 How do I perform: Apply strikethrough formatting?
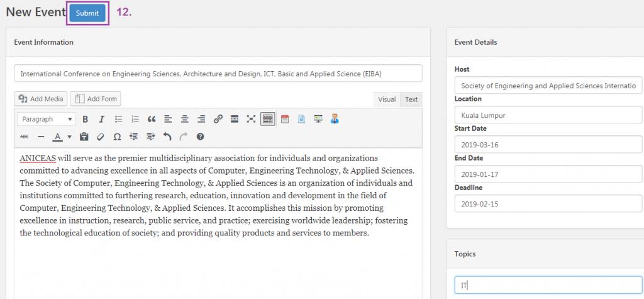25,137
